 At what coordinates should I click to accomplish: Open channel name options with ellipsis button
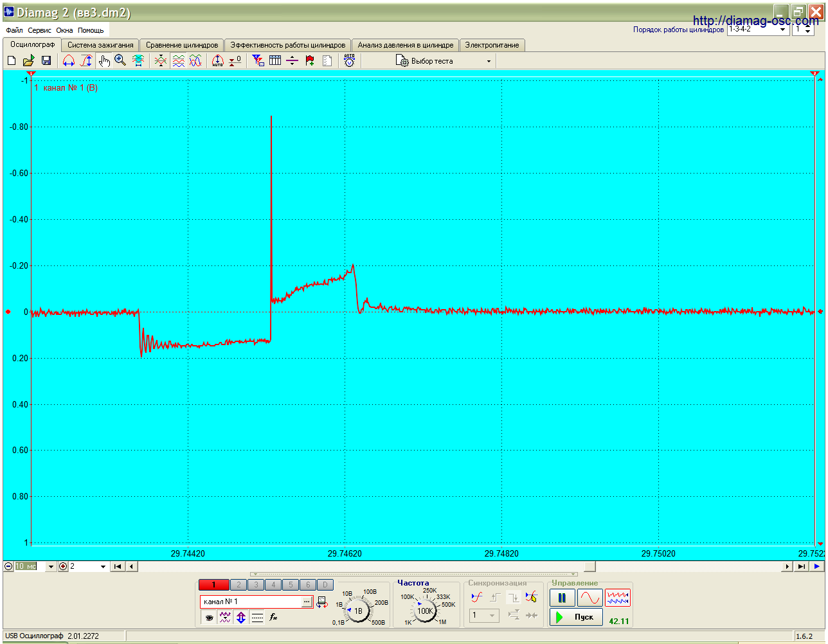click(307, 602)
